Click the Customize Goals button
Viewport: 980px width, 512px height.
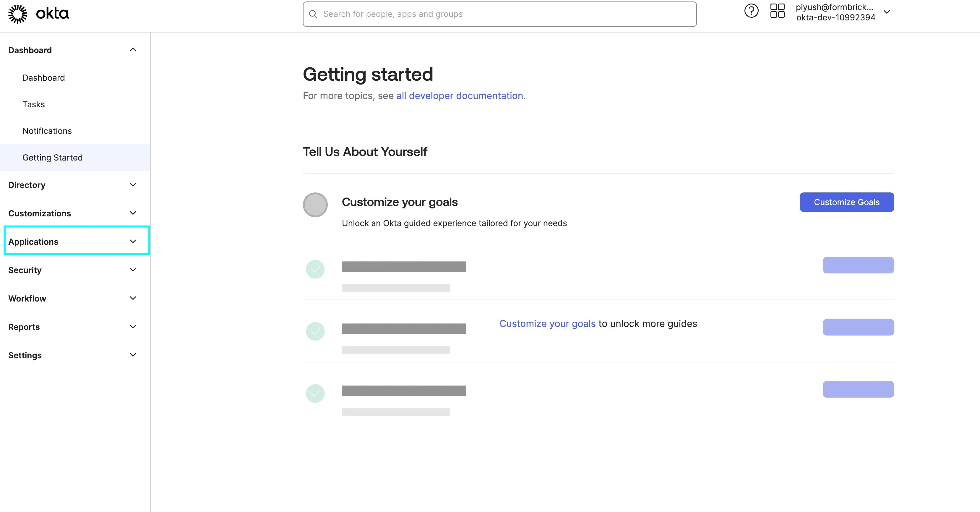[846, 202]
